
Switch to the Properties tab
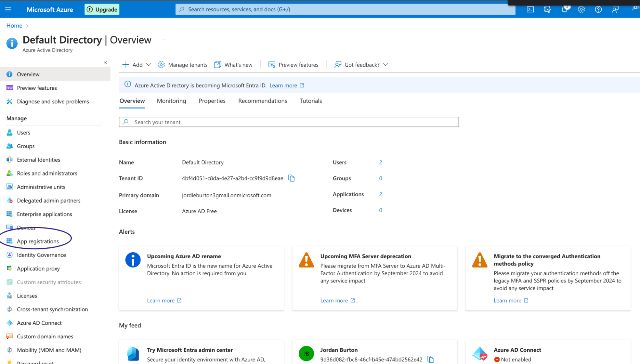click(x=212, y=101)
